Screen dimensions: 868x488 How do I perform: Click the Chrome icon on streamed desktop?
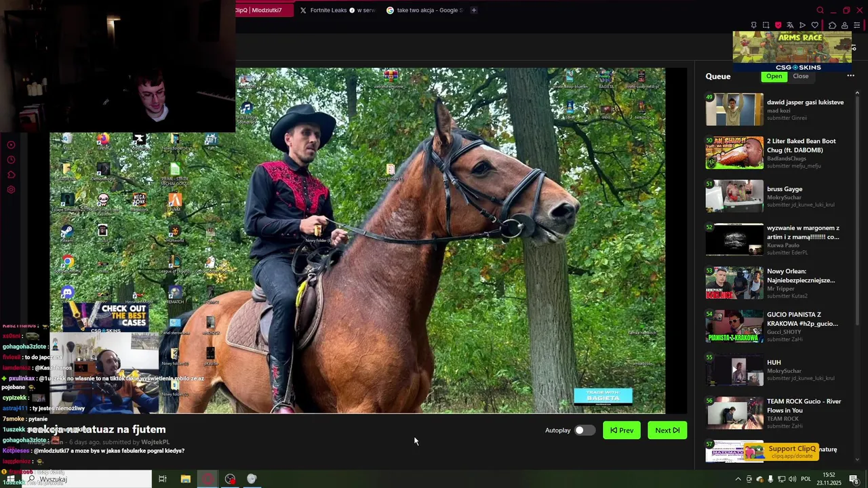pos(67,262)
